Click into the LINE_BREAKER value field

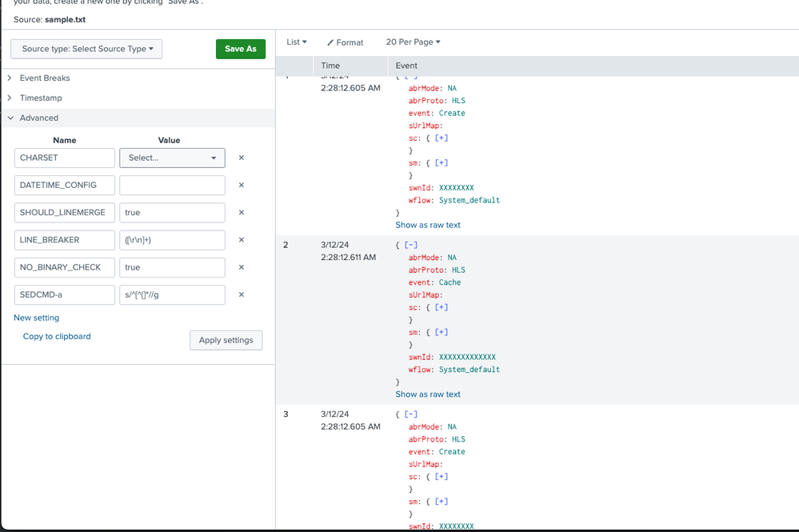[172, 240]
